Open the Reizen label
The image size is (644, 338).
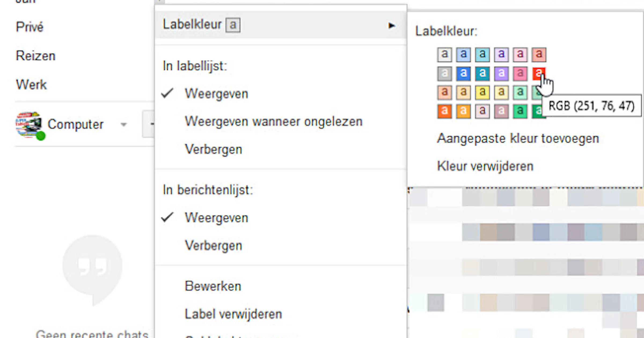coord(36,56)
